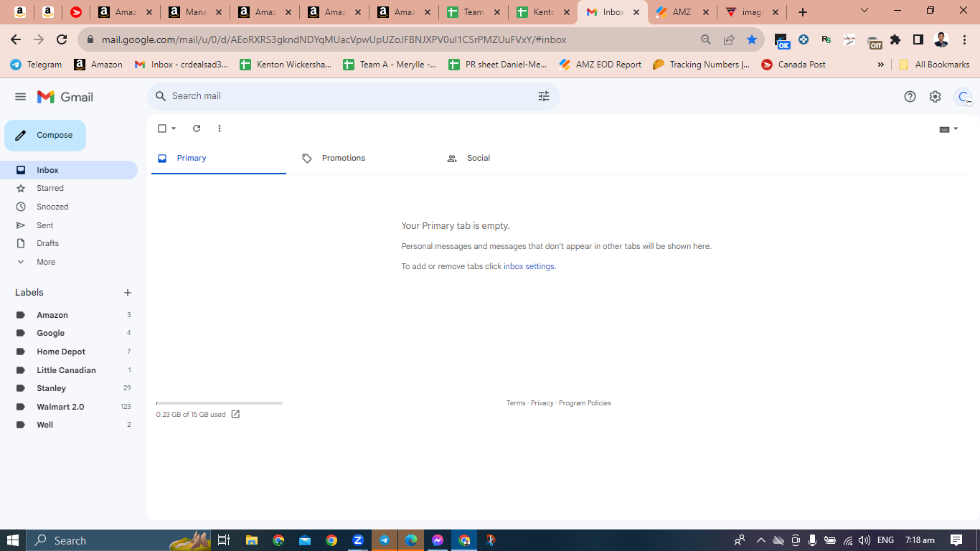Open storage management external link icon
This screenshot has width=980, height=551.
235,414
